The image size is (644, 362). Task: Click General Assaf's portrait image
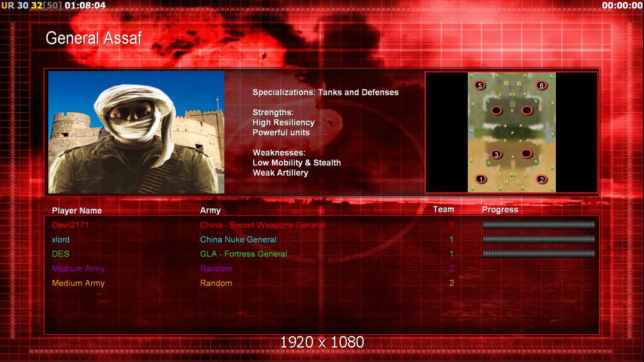tap(137, 132)
